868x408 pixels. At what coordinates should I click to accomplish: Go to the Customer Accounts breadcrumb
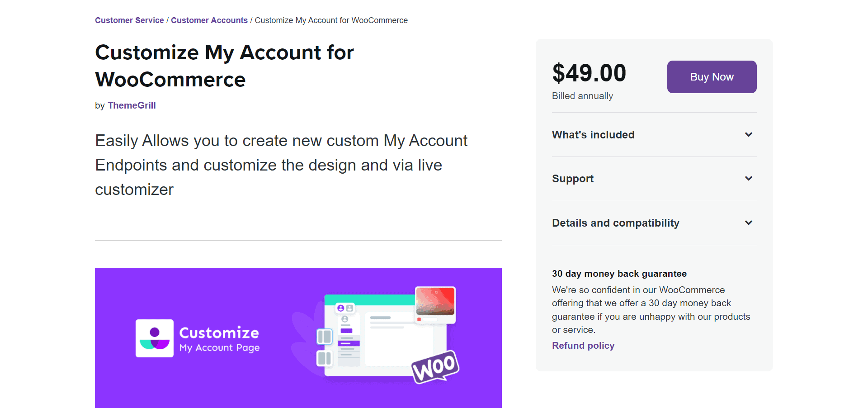point(209,20)
